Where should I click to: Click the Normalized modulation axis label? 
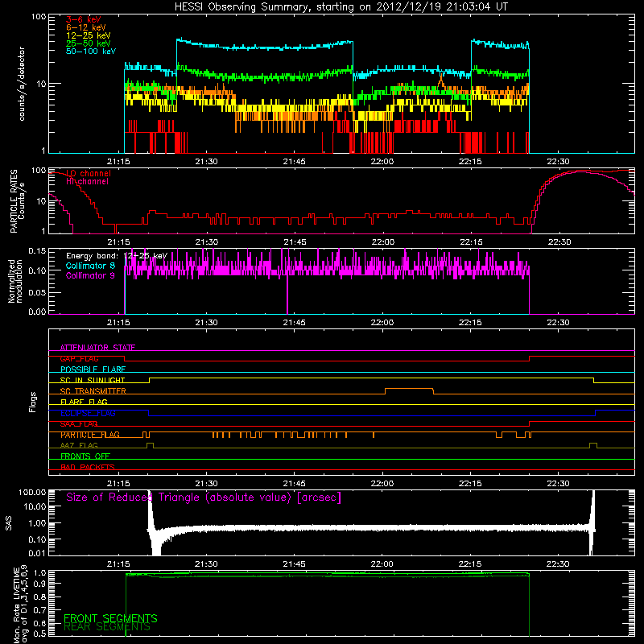click(14, 281)
